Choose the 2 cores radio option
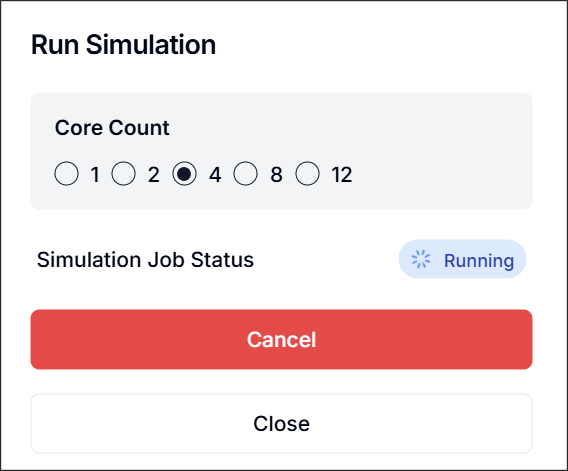The height and width of the screenshot is (471, 568). 124,174
